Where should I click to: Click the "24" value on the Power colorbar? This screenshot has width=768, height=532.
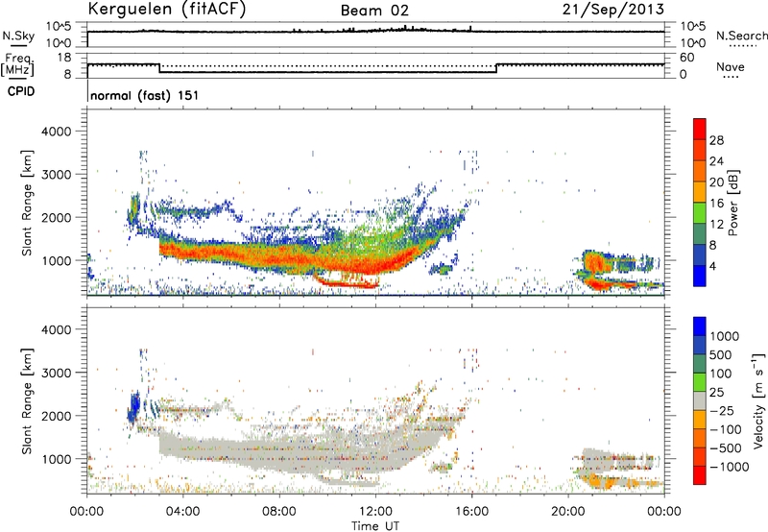click(716, 161)
